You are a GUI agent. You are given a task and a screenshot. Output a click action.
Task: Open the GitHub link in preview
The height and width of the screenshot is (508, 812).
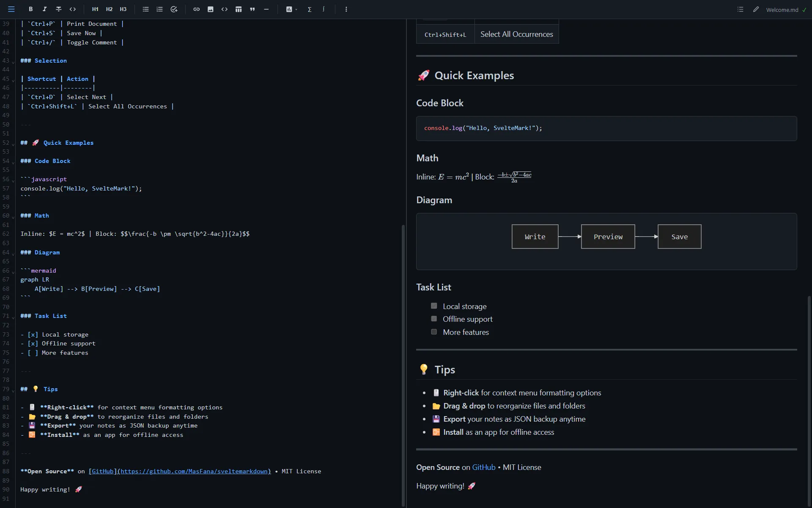click(x=483, y=467)
